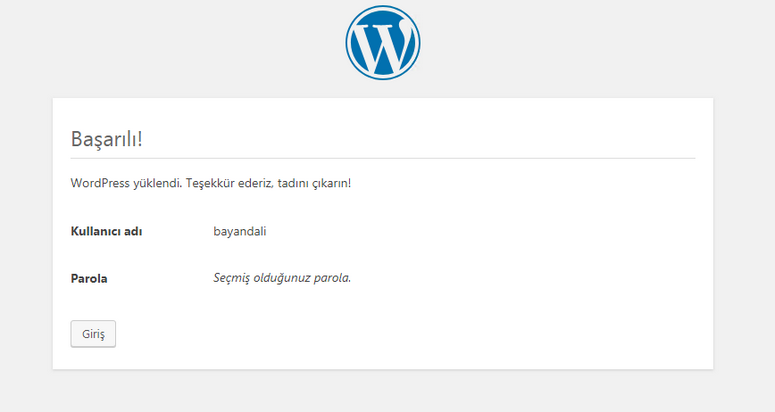Click the Başarılı! heading

tap(107, 139)
